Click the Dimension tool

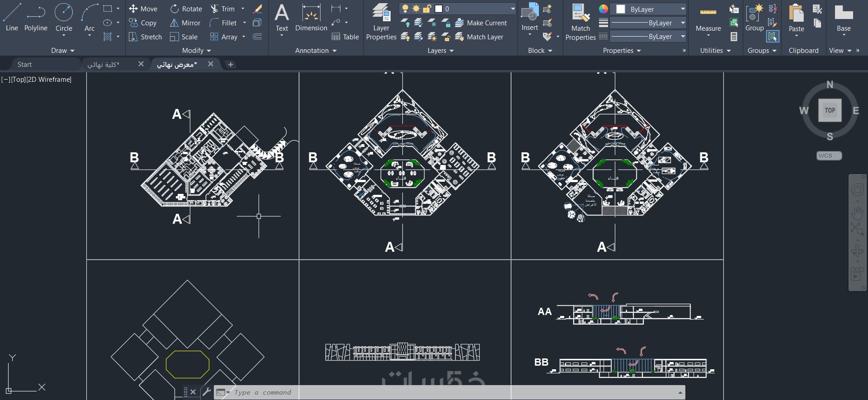click(x=311, y=18)
